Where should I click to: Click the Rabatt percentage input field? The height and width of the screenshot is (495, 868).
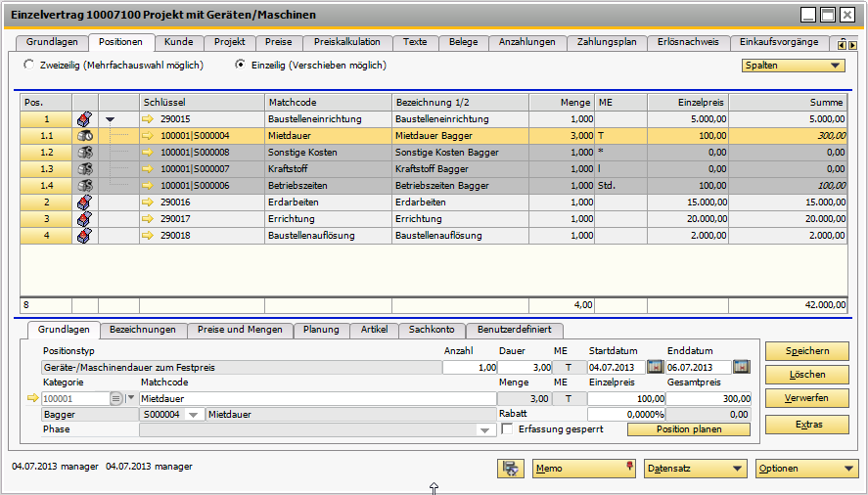coord(624,415)
